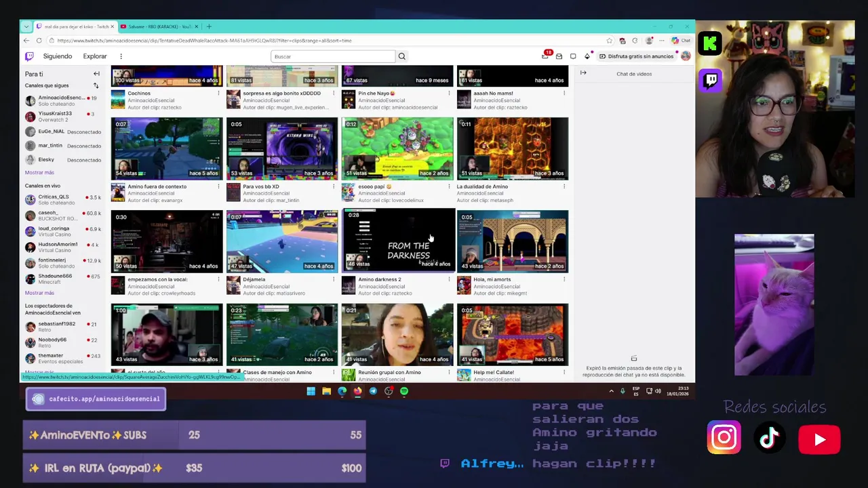The image size is (868, 488).
Task: Collapse the Chat de videos panel
Action: pyautogui.click(x=583, y=73)
